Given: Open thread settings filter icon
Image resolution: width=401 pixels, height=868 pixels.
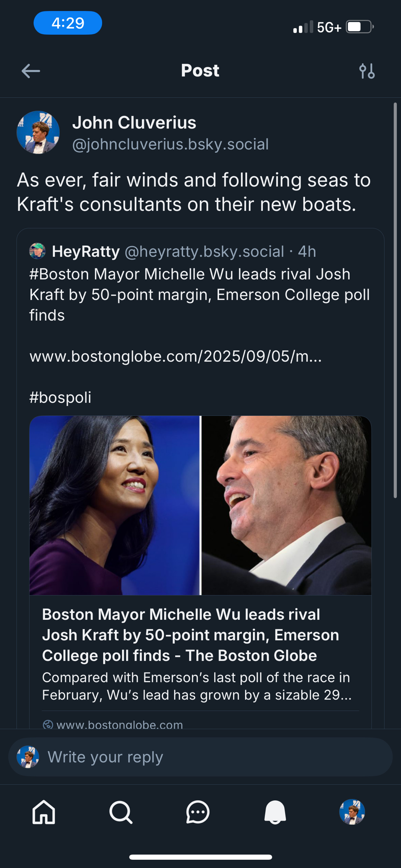Looking at the screenshot, I should pos(367,71).
